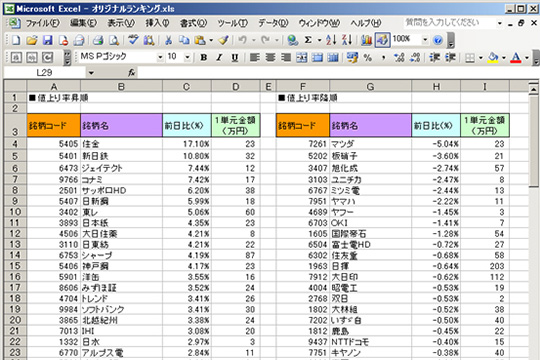The image size is (540, 360).
Task: Open the 表示(V) menu
Action: (121, 23)
